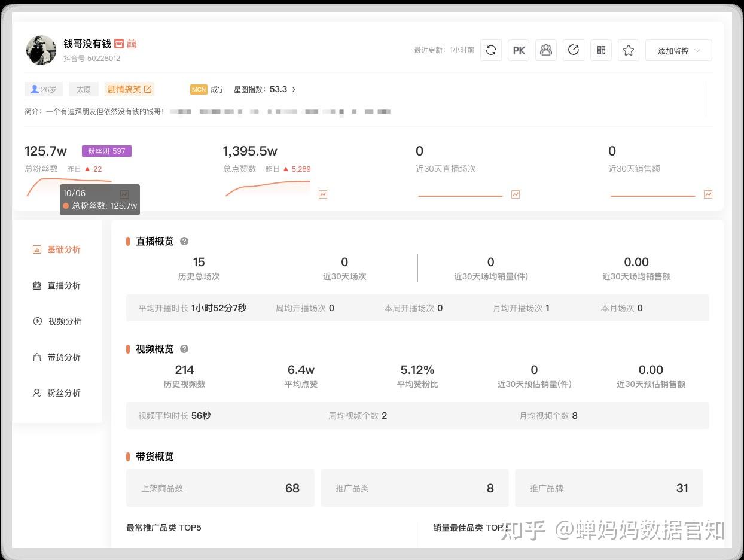Click 历史视频数 value 214
Viewport: 744px width, 560px height.
(x=184, y=370)
